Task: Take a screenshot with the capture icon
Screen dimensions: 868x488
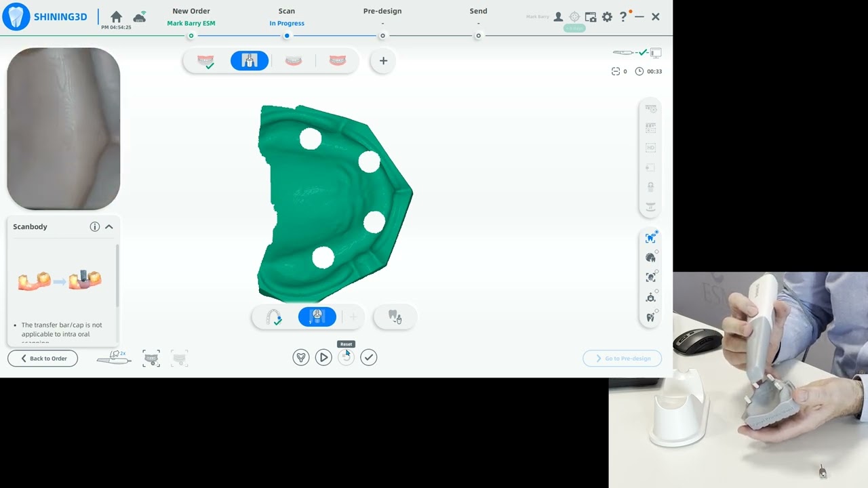Action: pyautogui.click(x=591, y=17)
